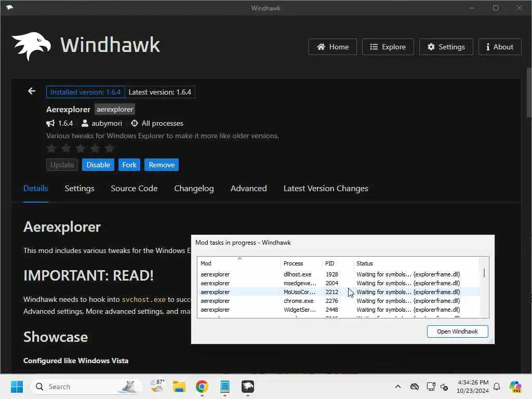
Task: Open the Windows Start menu
Action: [17, 387]
